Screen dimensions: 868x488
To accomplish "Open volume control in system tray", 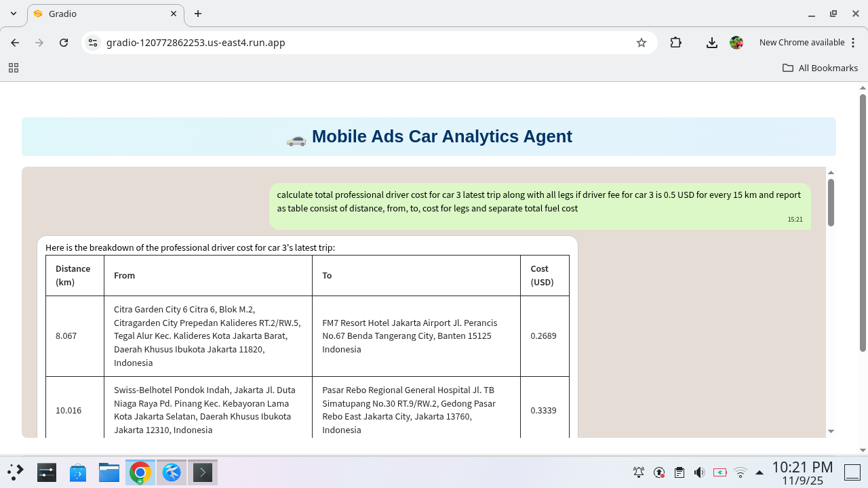I will pyautogui.click(x=700, y=472).
